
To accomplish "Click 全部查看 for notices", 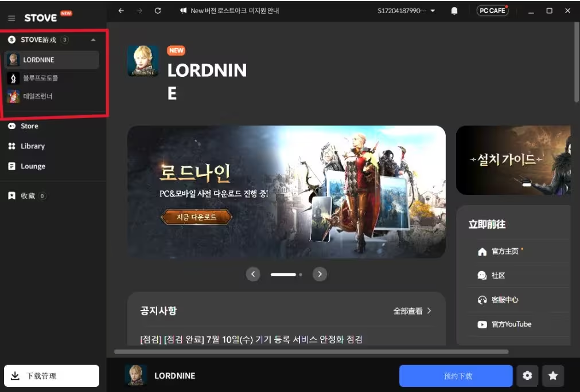I will point(412,311).
